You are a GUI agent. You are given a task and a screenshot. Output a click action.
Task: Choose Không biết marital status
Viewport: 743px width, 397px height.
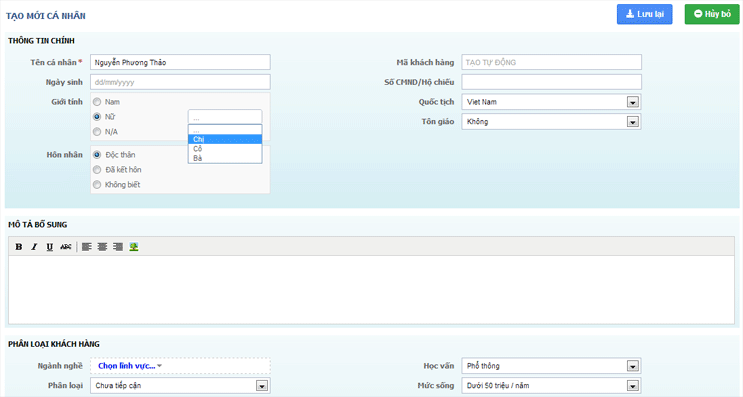(x=97, y=185)
